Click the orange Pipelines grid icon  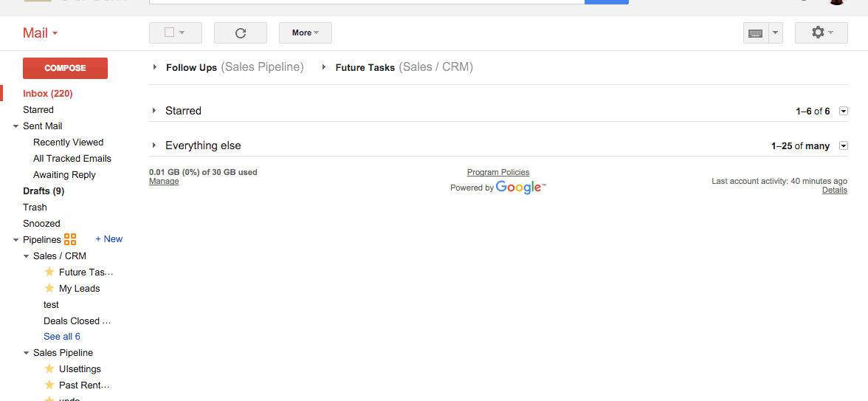[69, 239]
